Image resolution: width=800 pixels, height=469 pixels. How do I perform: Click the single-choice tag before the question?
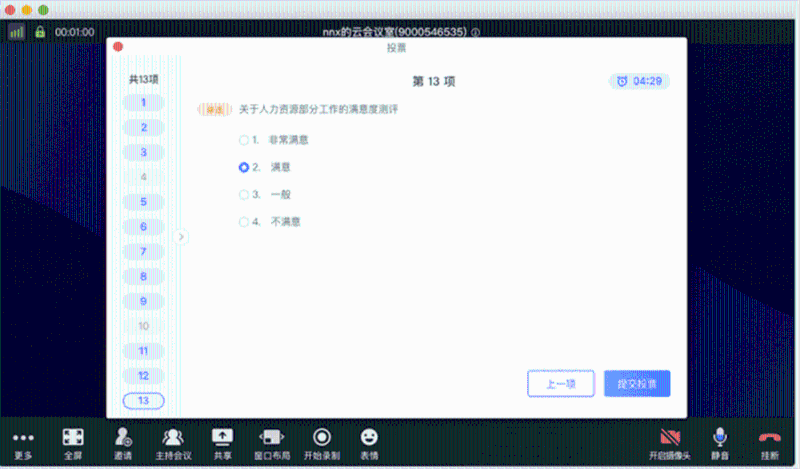point(214,109)
